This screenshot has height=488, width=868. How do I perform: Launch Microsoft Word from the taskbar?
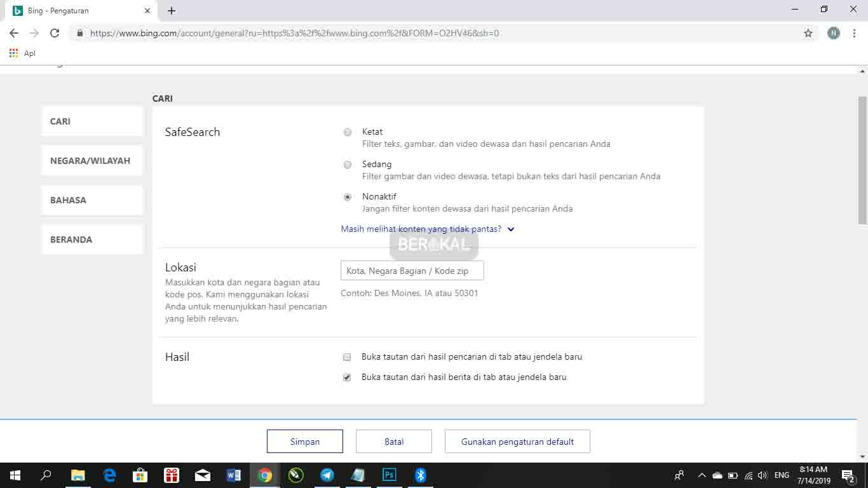click(234, 475)
